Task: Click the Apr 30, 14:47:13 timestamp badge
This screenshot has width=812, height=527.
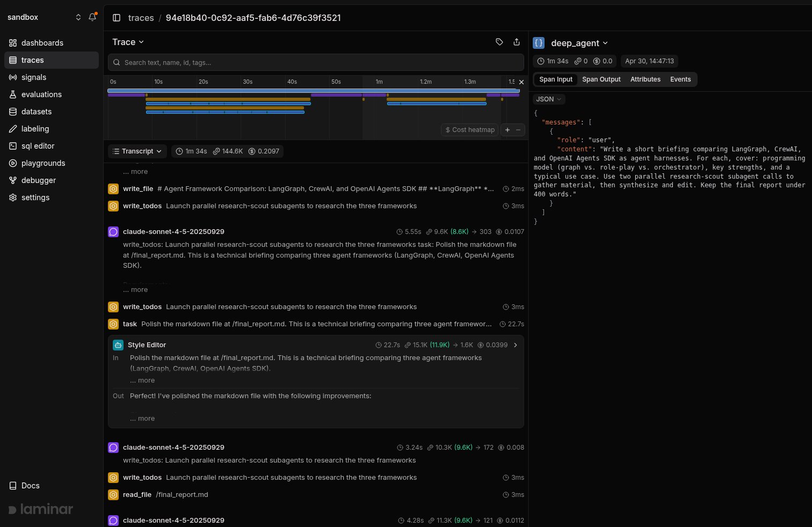Action: (x=649, y=61)
